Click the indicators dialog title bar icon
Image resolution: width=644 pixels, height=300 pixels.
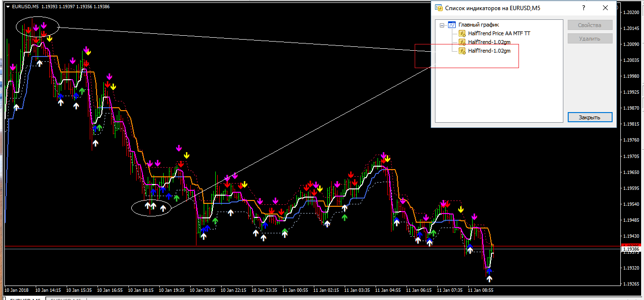point(438,8)
